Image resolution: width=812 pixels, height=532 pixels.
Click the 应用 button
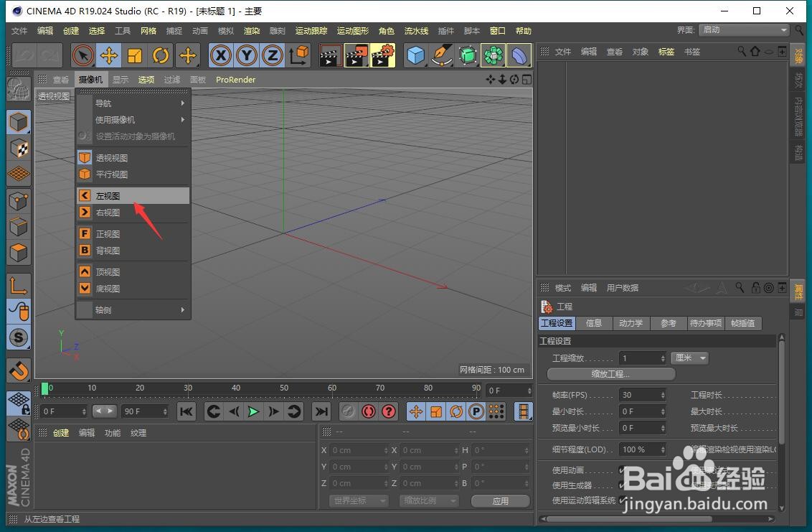coord(500,501)
